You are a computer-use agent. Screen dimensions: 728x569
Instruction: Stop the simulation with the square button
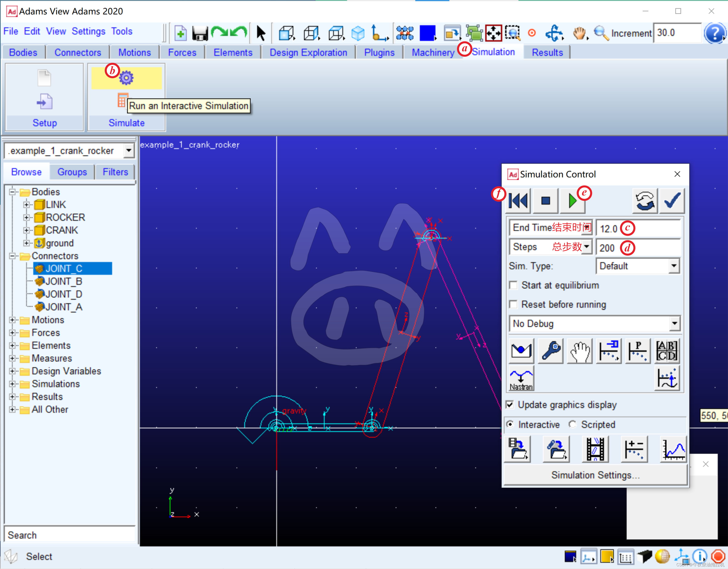coord(545,201)
